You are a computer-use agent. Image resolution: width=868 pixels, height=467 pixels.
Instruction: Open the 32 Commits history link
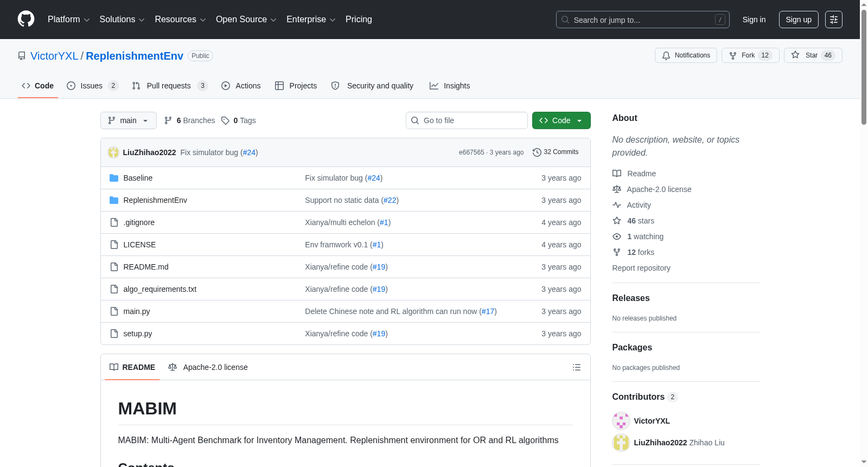[556, 152]
